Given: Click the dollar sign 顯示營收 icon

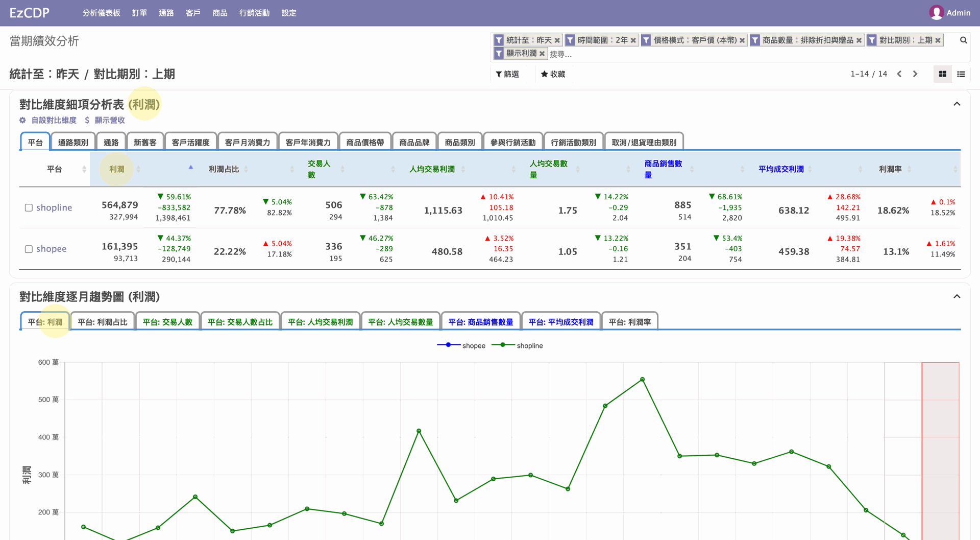Looking at the screenshot, I should 87,120.
